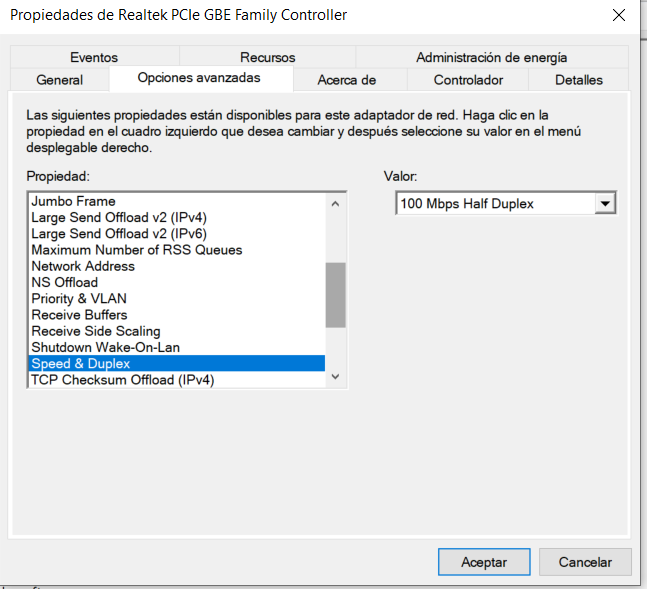
Task: Select Jumbo Frame property
Action: pos(177,201)
